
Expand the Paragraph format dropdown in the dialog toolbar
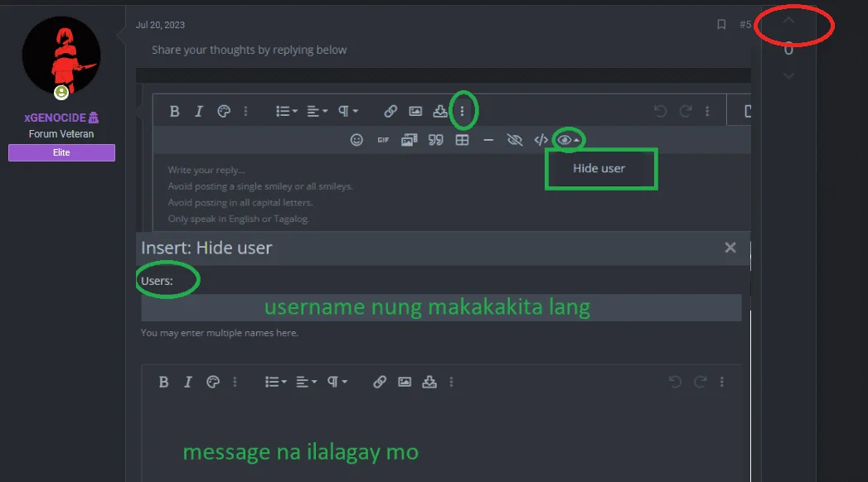[337, 382]
